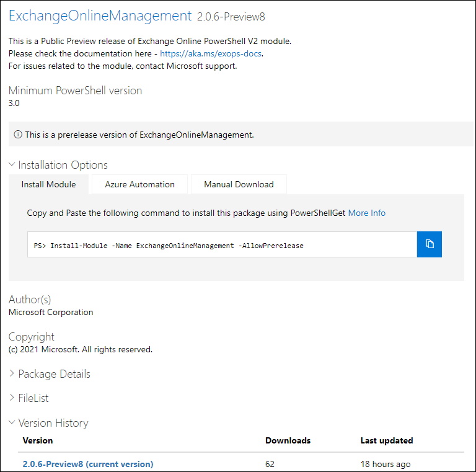Click the Minimum PowerShell version value 3.0
Screen dimensions: 476x472
coord(14,103)
